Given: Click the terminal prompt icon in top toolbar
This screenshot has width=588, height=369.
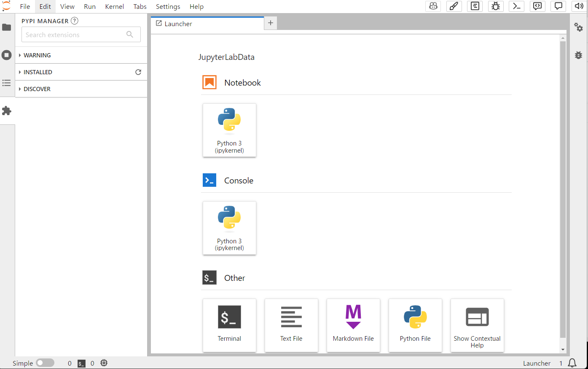Looking at the screenshot, I should coord(517,6).
